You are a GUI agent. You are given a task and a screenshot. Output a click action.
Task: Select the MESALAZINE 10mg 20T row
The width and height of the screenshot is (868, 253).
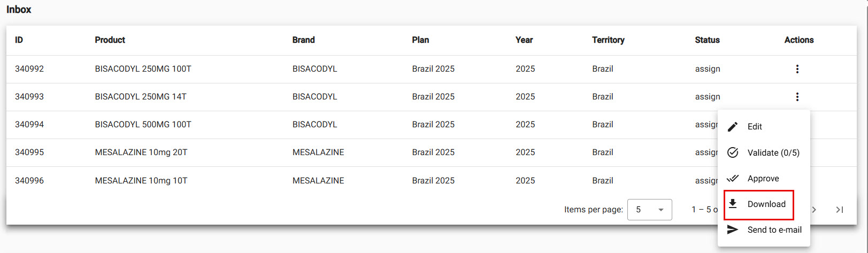point(141,152)
